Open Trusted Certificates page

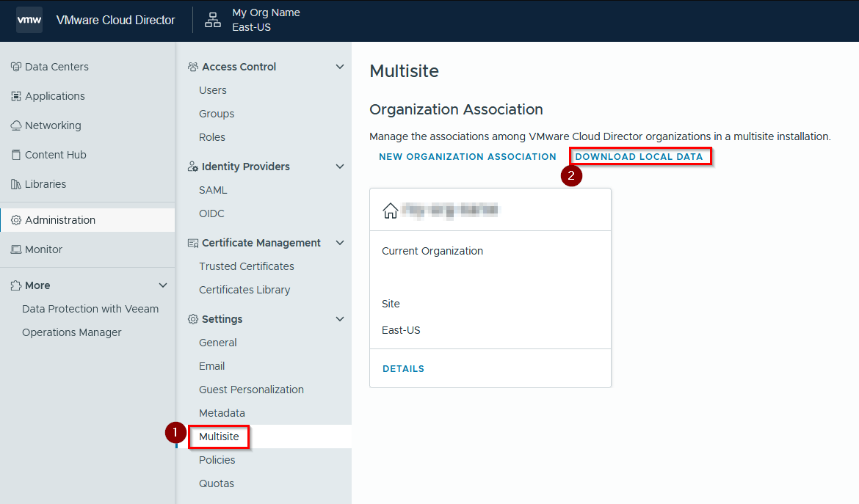tap(247, 266)
